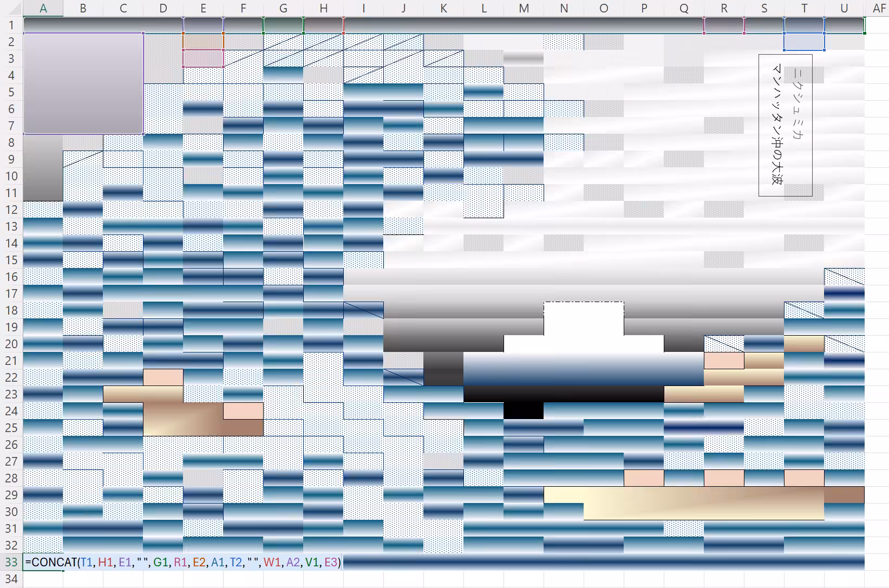Select row 1 header

pos(11,25)
